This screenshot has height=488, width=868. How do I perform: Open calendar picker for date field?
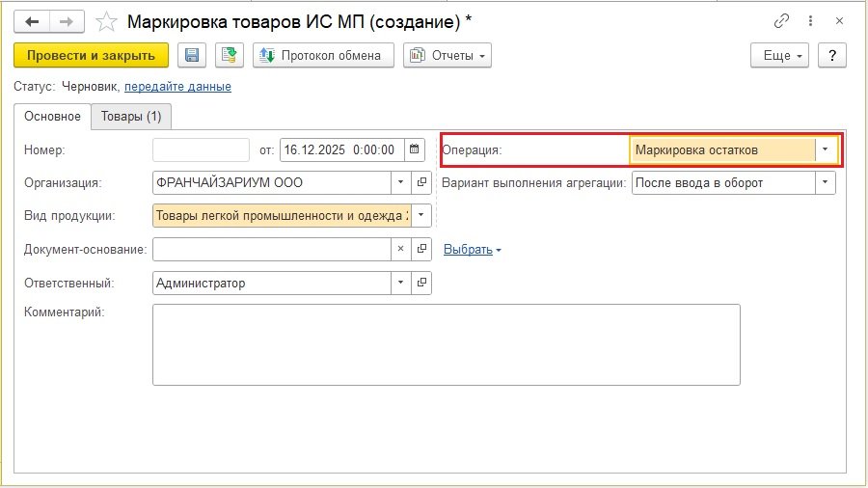[x=415, y=149]
